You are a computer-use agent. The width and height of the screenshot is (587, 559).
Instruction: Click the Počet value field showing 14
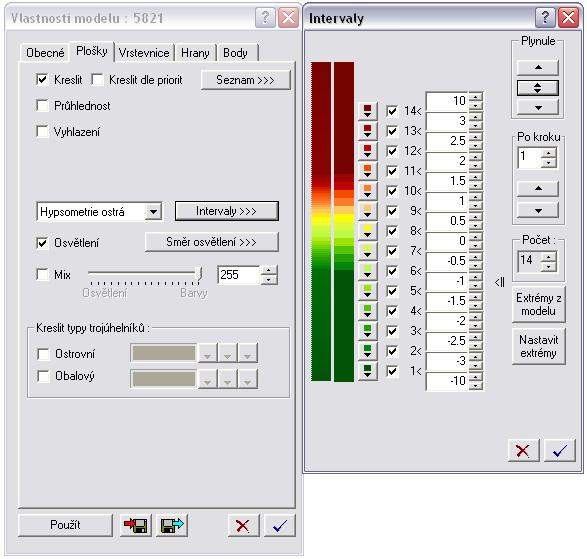pyautogui.click(x=530, y=259)
